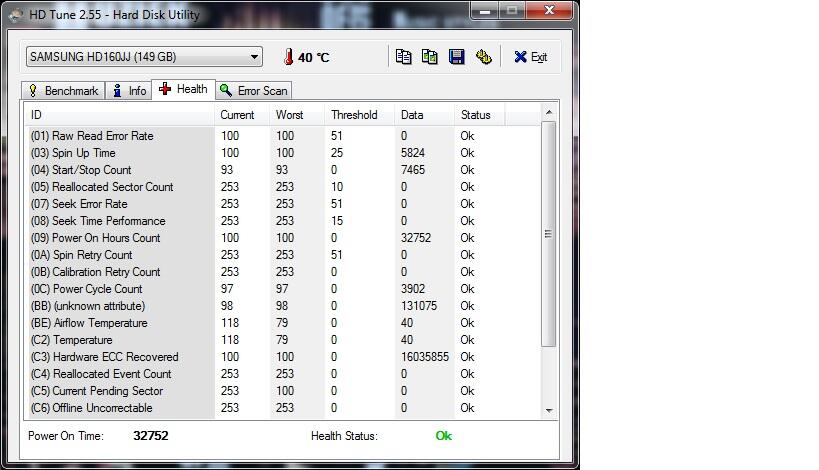Close the HD Tune window

point(549,10)
